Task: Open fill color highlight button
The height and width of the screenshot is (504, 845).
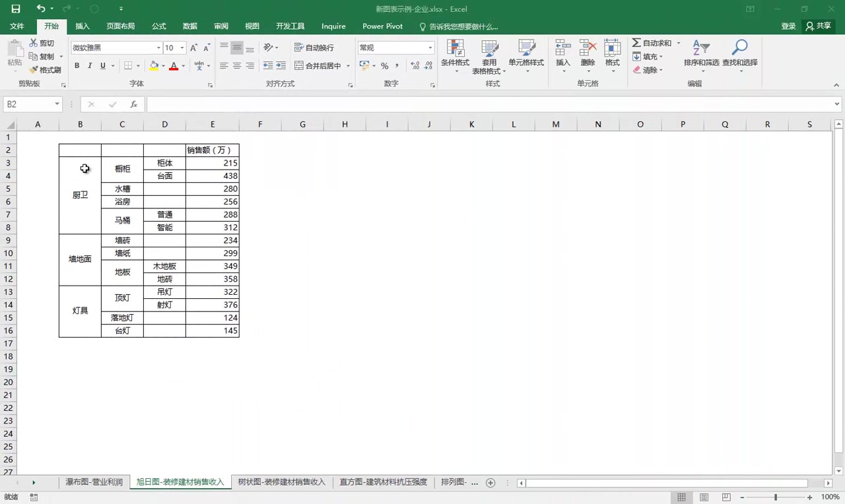Action: (x=154, y=66)
